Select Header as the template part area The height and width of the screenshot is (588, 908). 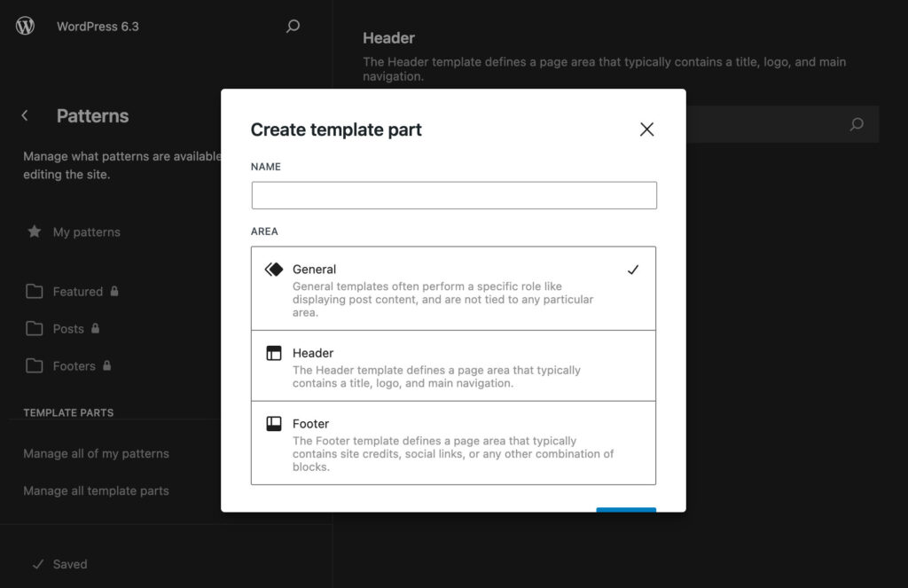(x=453, y=365)
